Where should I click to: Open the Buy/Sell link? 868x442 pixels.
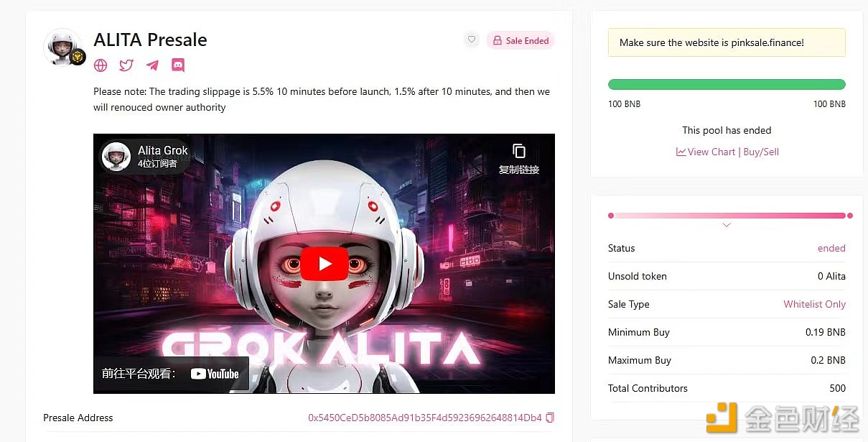point(761,152)
